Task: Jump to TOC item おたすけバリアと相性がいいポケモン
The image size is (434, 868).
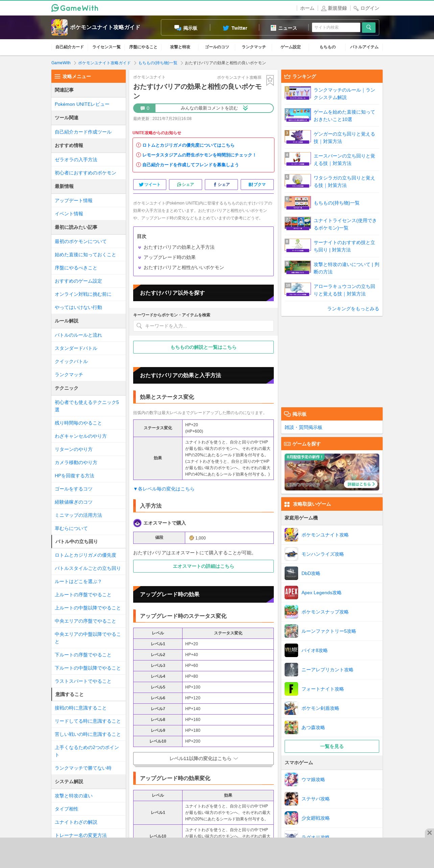Action: click(184, 267)
